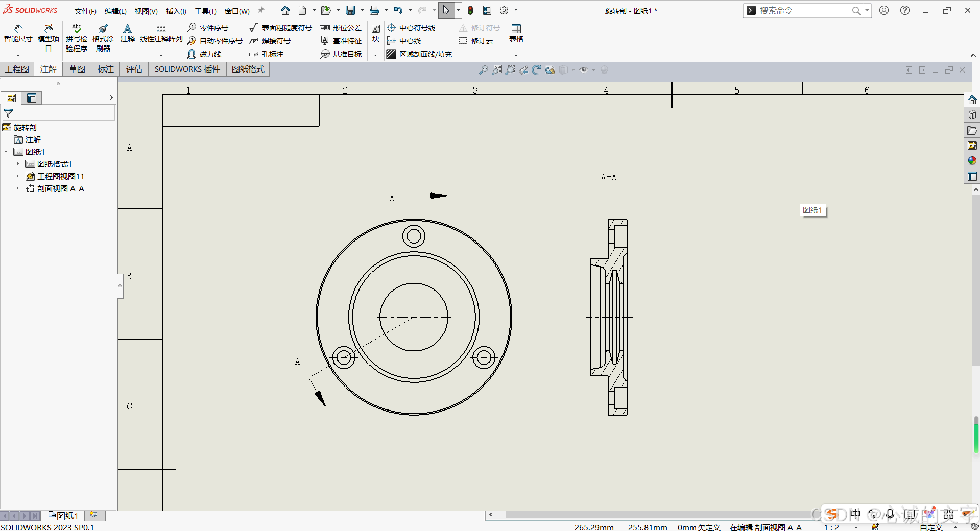
Task: Switch to the 工程图 ribbon tab
Action: click(x=17, y=69)
